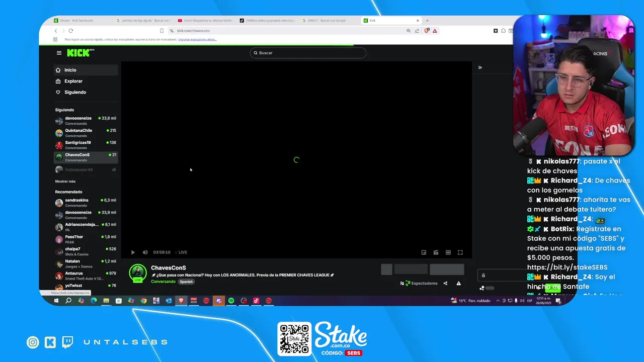Open Siguiendo in the sidebar

86,92
